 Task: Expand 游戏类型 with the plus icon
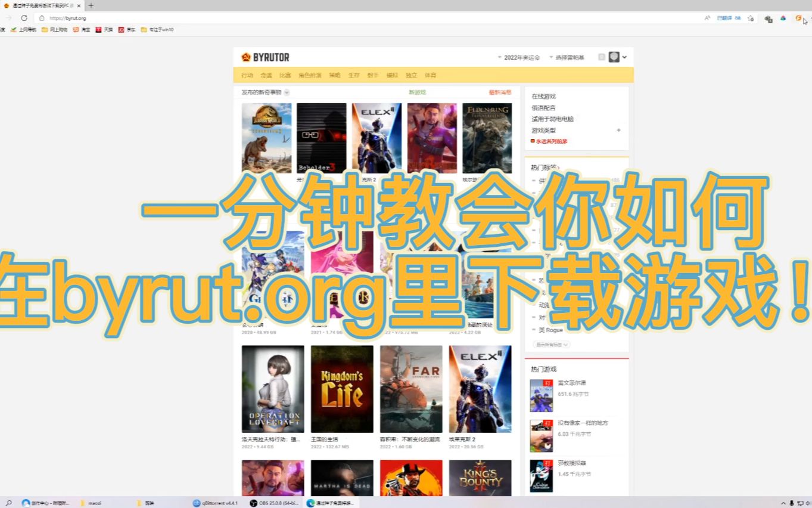[618, 130]
